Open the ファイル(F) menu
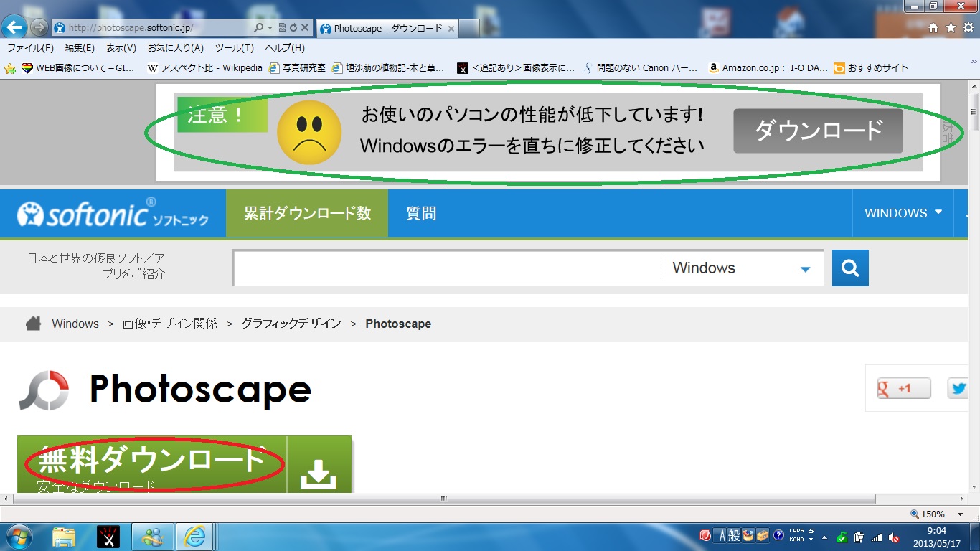980x551 pixels. pos(31,48)
